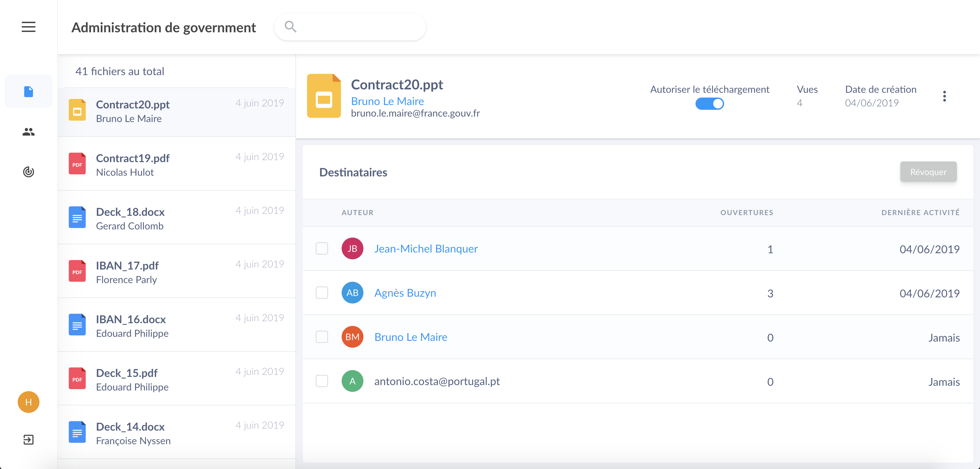
Task: Check the box for Jean-Michel Blanquer
Action: (x=322, y=248)
